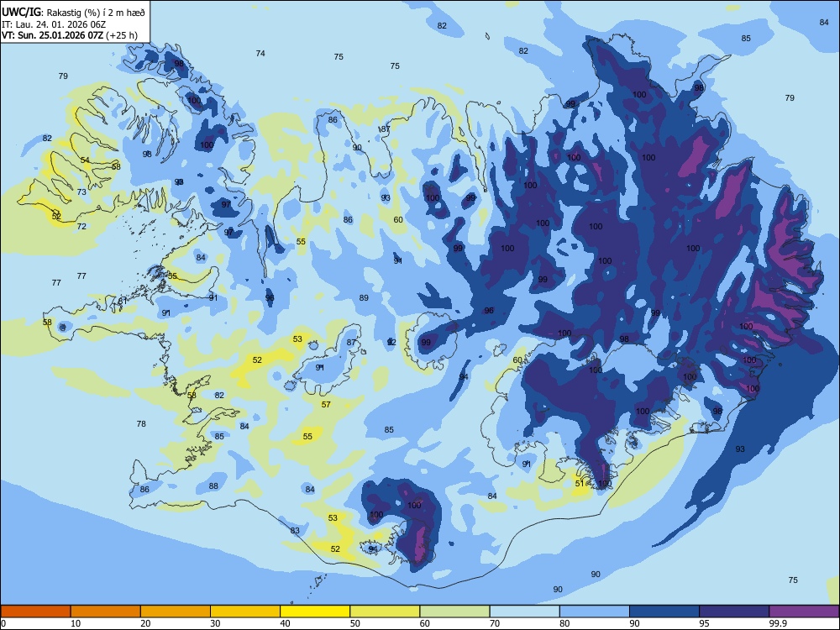Click the legend scale label '95'
Viewport: 840px width, 630px height.
(704, 623)
